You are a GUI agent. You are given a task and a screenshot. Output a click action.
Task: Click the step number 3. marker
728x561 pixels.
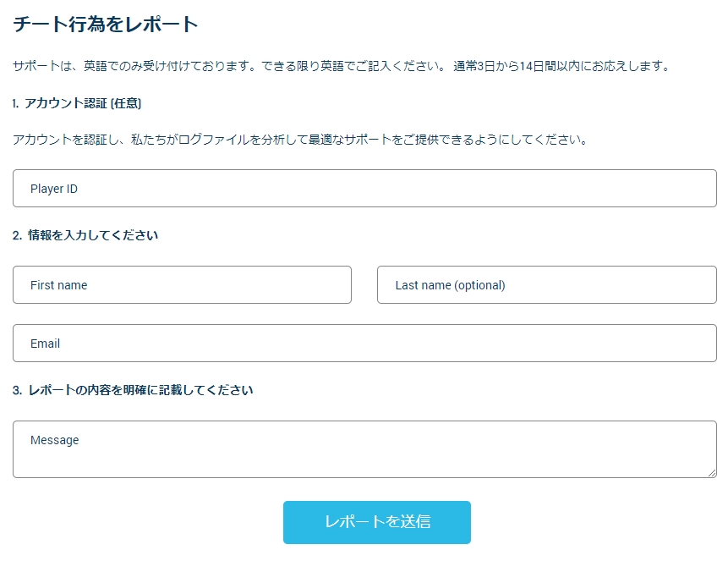click(x=17, y=390)
